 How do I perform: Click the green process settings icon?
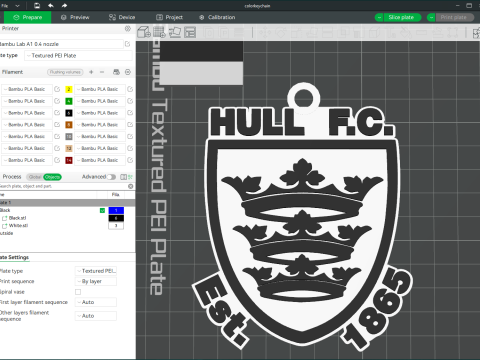130,177
